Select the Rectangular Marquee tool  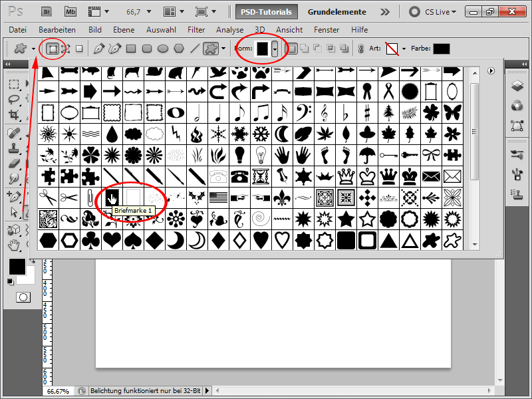pos(14,84)
